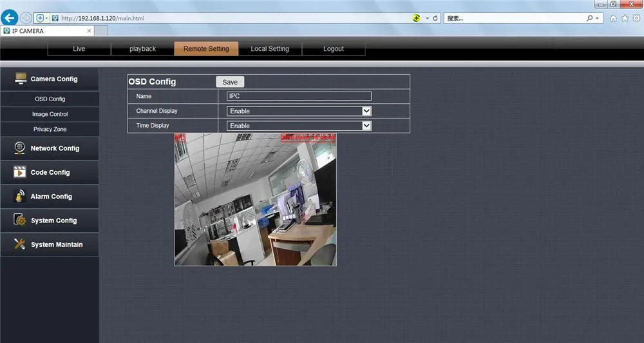Click the red timestamp overlay in preview

(308, 138)
